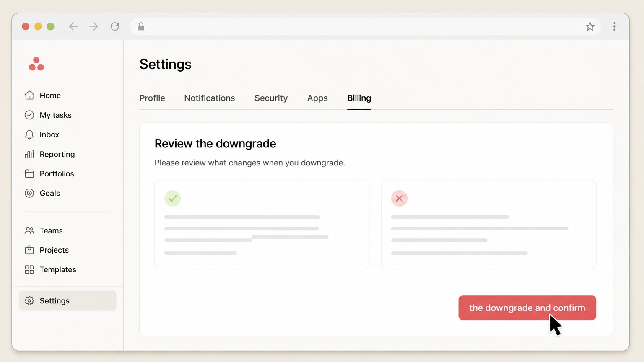The image size is (644, 362).
Task: Click the My tasks label
Action: click(56, 115)
